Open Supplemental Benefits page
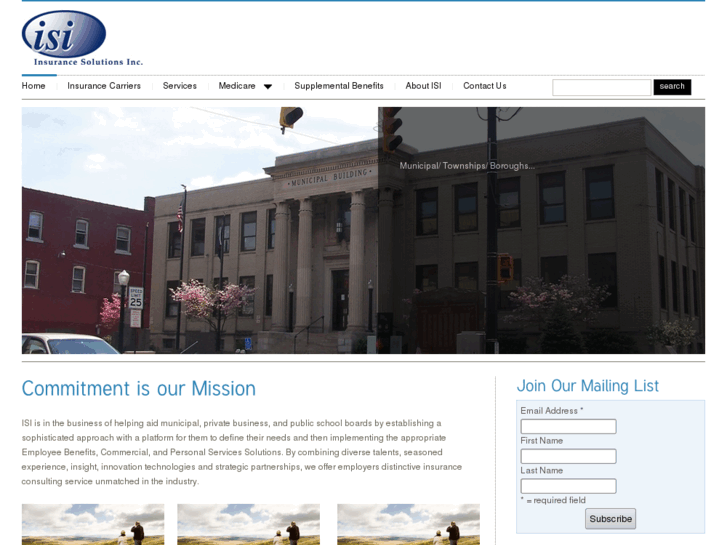 (339, 86)
